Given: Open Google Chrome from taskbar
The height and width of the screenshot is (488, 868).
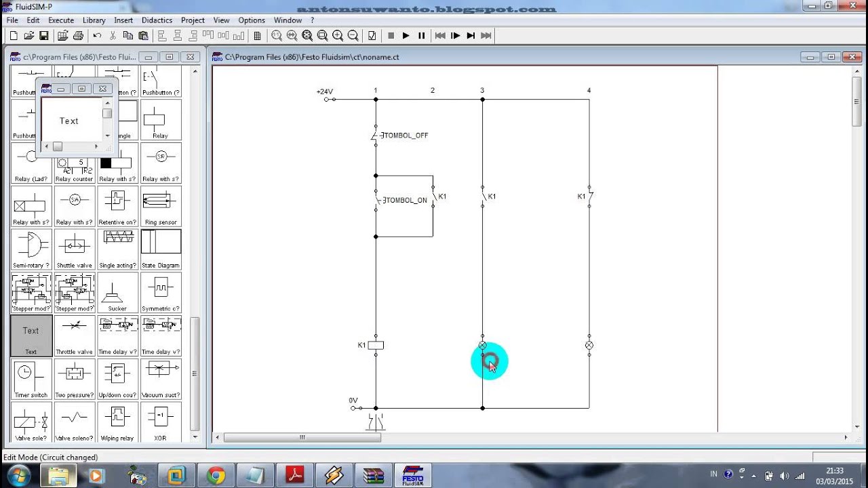Looking at the screenshot, I should [216, 475].
